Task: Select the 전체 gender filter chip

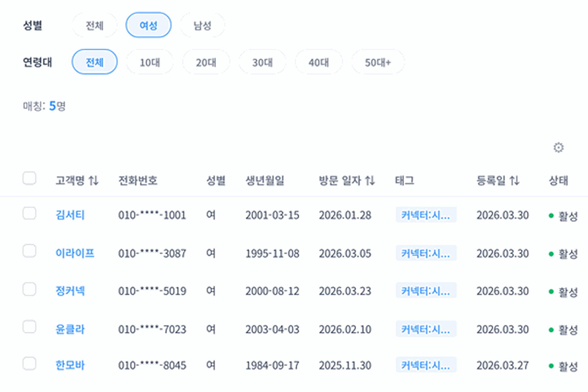Action: 94,25
